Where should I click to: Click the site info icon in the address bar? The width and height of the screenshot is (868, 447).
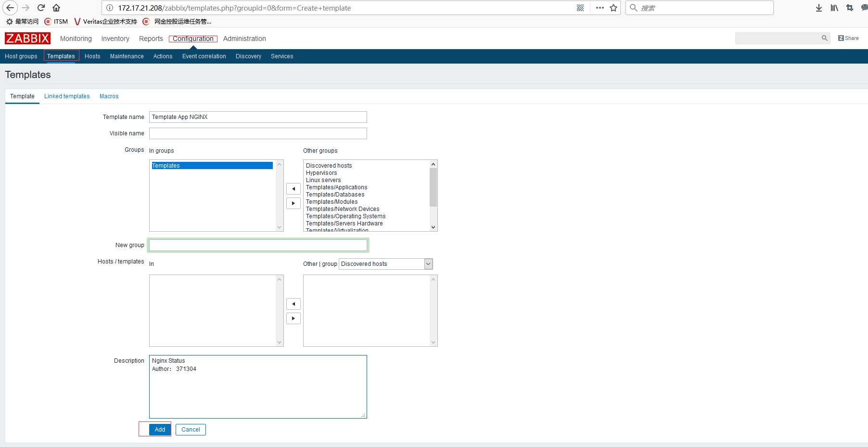(x=110, y=8)
